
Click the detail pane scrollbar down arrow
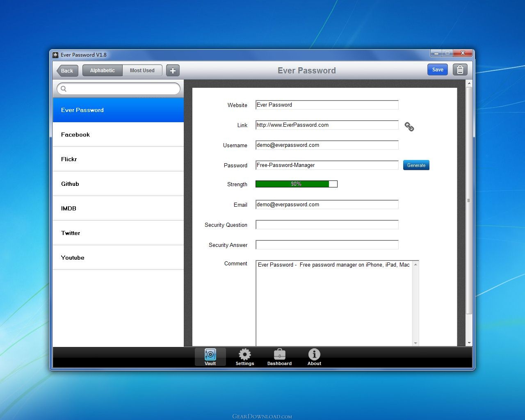469,343
